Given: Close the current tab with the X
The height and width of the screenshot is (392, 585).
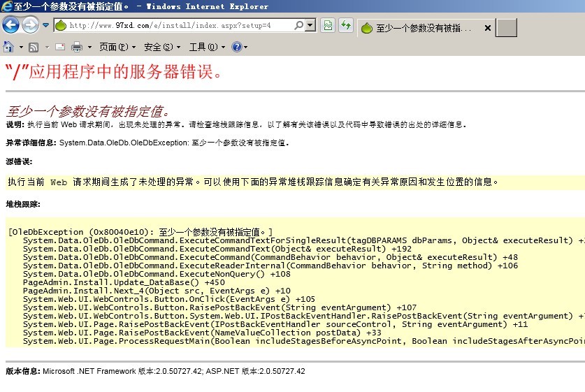Looking at the screenshot, I should (487, 29).
